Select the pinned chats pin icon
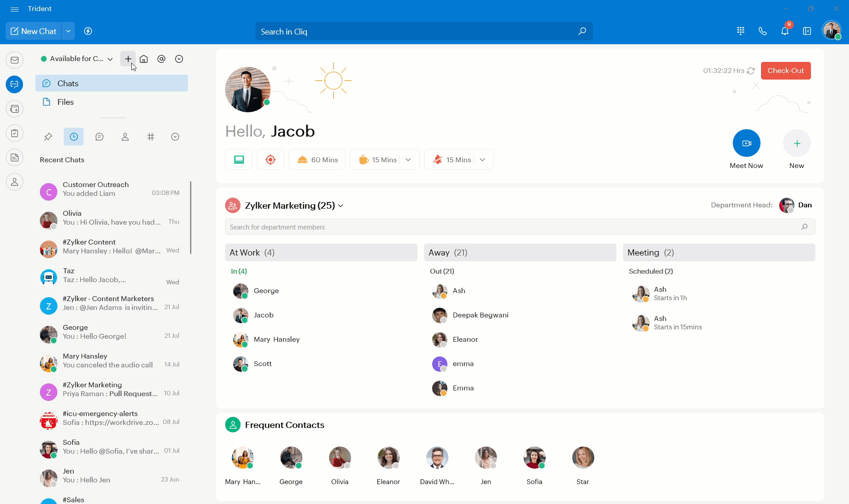The width and height of the screenshot is (849, 504). (x=48, y=137)
